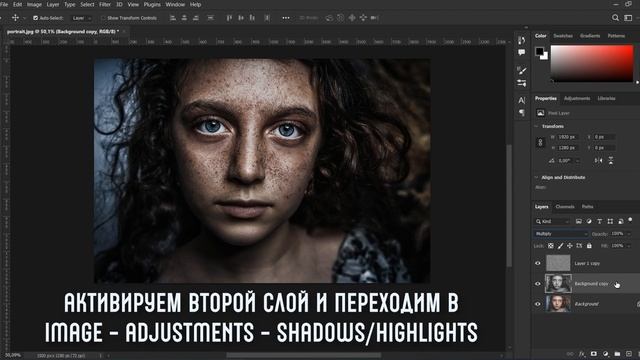Open the rotation angle dropdown
This screenshot has width=640, height=360.
point(578,161)
